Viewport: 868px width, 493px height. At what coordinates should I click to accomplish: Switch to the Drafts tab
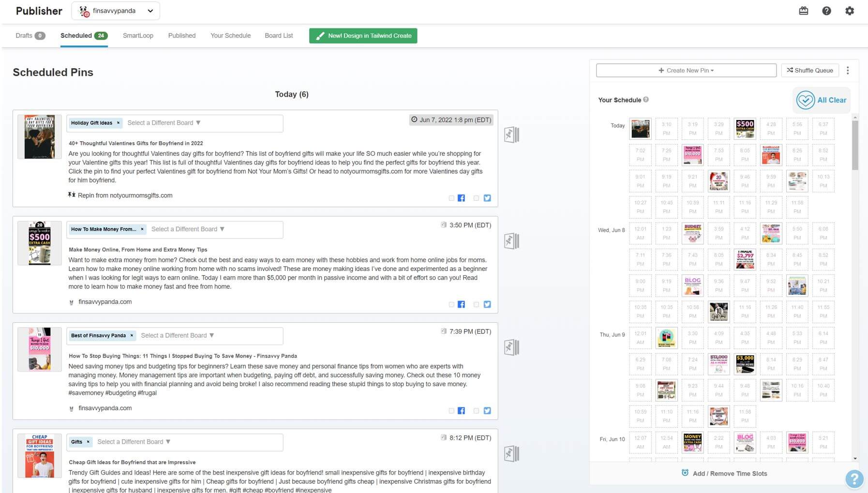click(30, 36)
